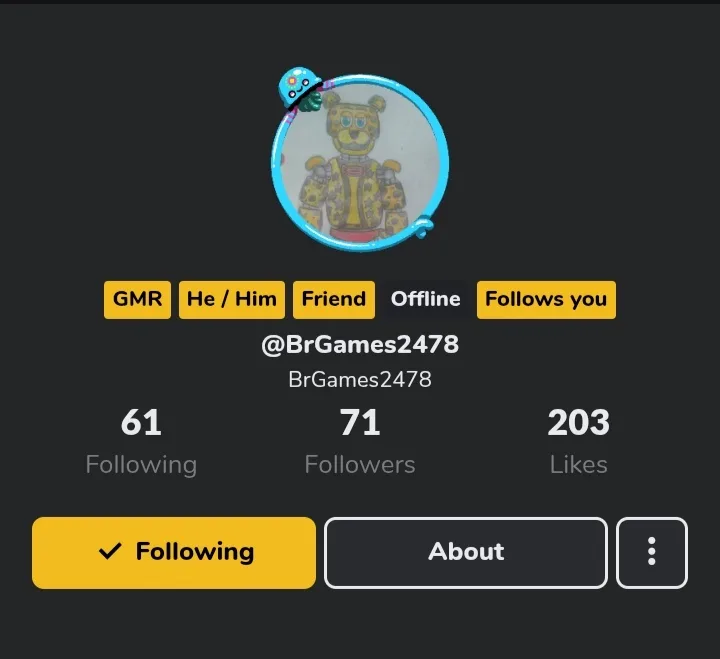Click the Follows you tag
720x659 pixels.
pos(546,299)
